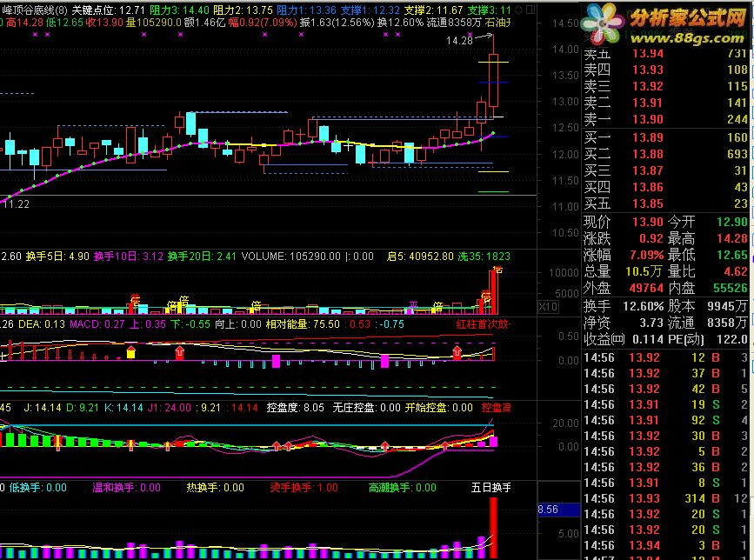This screenshot has width=754, height=560.
Task: Click the 换手20日: 2.41 label
Action: pyautogui.click(x=202, y=257)
